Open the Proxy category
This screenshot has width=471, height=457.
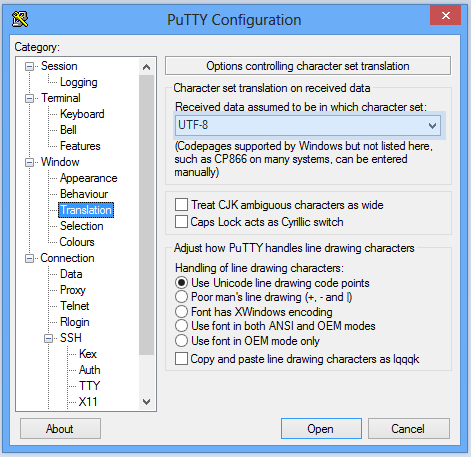coord(73,290)
